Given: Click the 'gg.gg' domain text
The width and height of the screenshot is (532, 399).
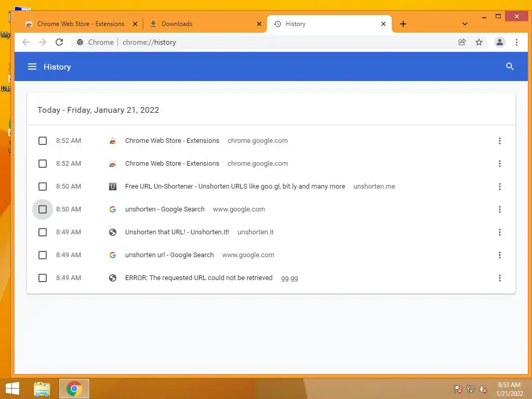Looking at the screenshot, I should (x=289, y=278).
